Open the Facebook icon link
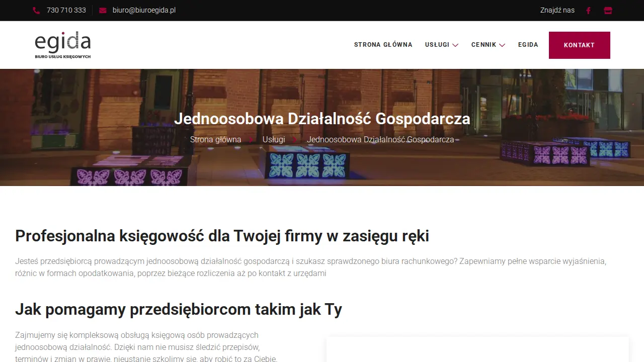The width and height of the screenshot is (644, 362). pos(588,11)
